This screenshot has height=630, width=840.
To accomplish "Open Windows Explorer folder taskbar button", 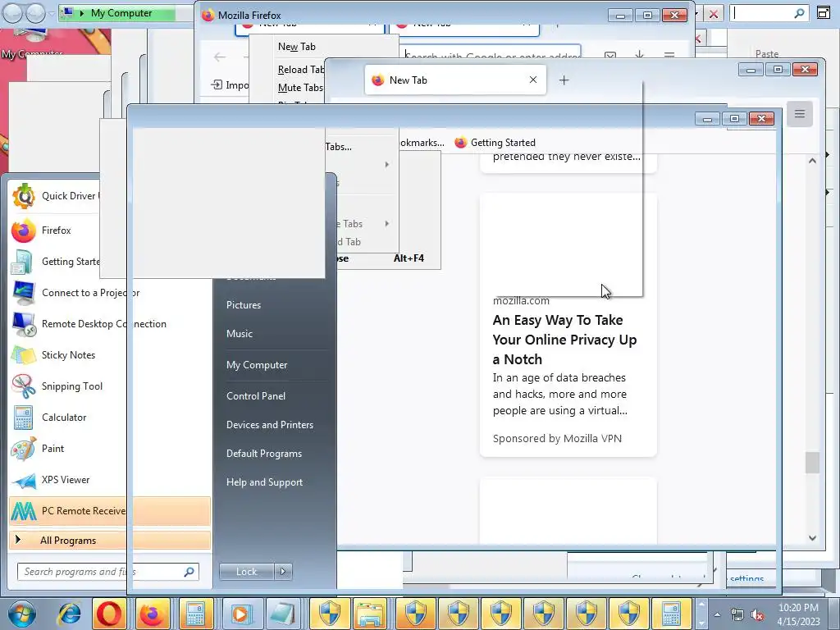I will pyautogui.click(x=370, y=614).
